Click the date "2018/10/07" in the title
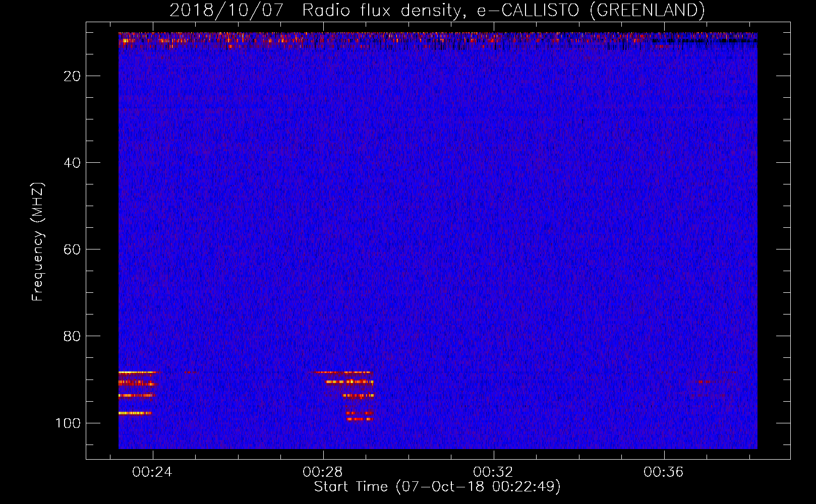 pos(226,10)
